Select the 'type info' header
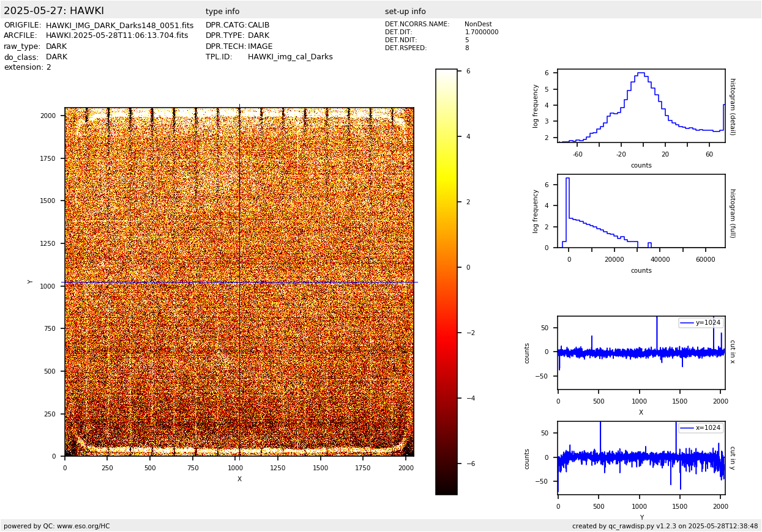 tap(222, 12)
